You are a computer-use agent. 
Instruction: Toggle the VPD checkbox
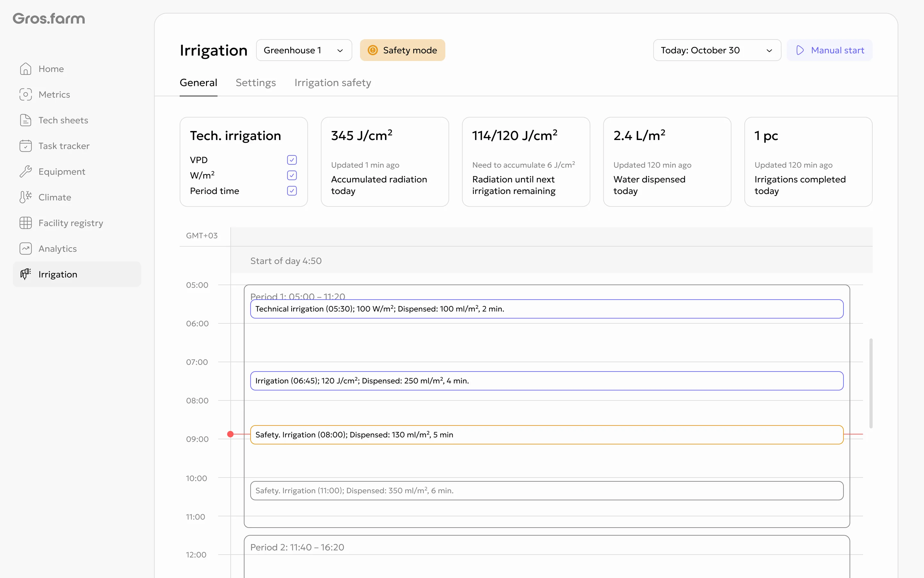point(292,160)
